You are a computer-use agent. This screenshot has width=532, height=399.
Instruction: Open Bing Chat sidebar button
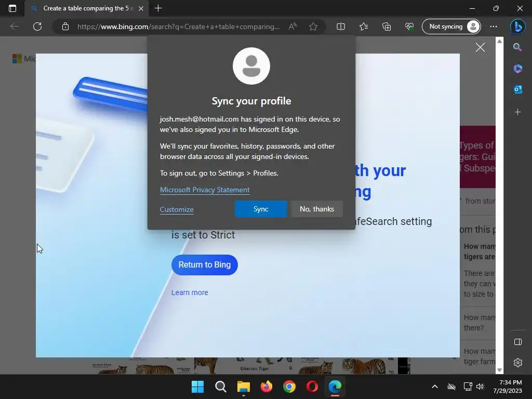click(518, 26)
